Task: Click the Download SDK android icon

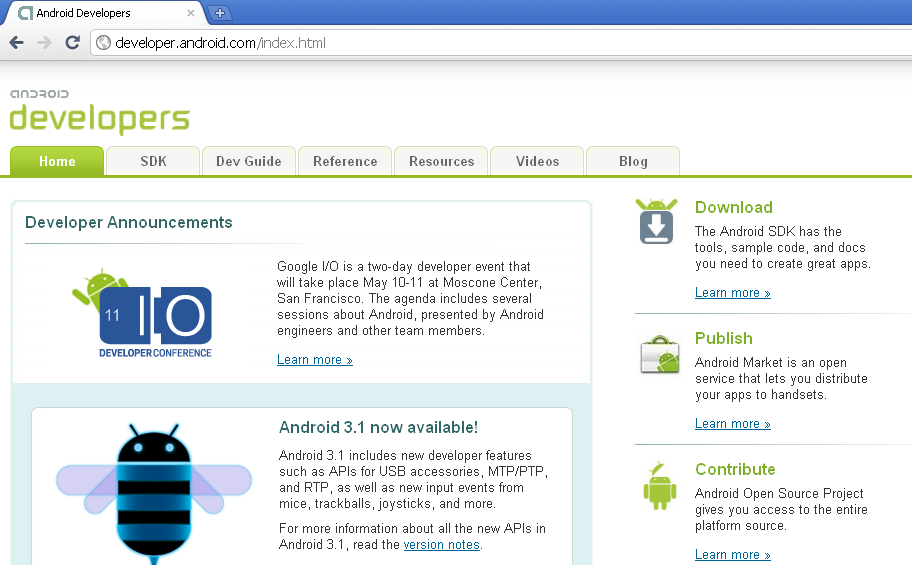Action: (656, 221)
